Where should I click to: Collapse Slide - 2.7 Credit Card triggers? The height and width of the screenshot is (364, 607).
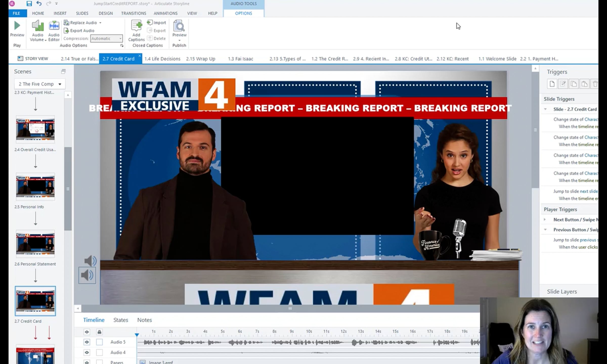click(546, 109)
